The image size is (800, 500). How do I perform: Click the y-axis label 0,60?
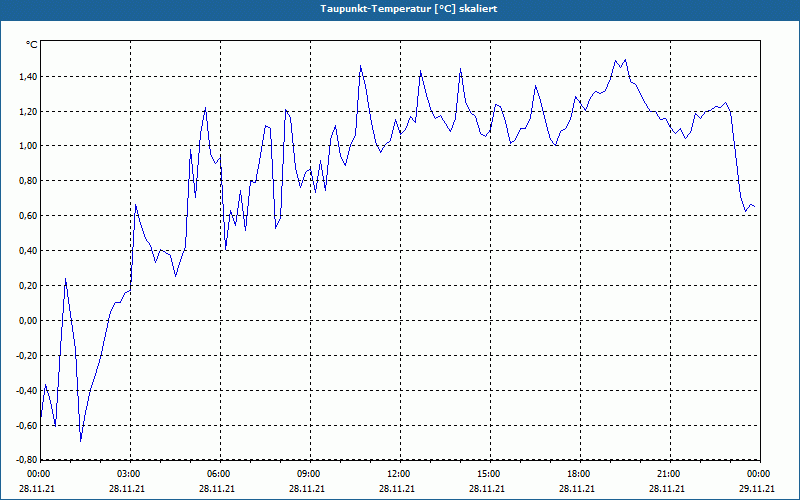pos(28,216)
